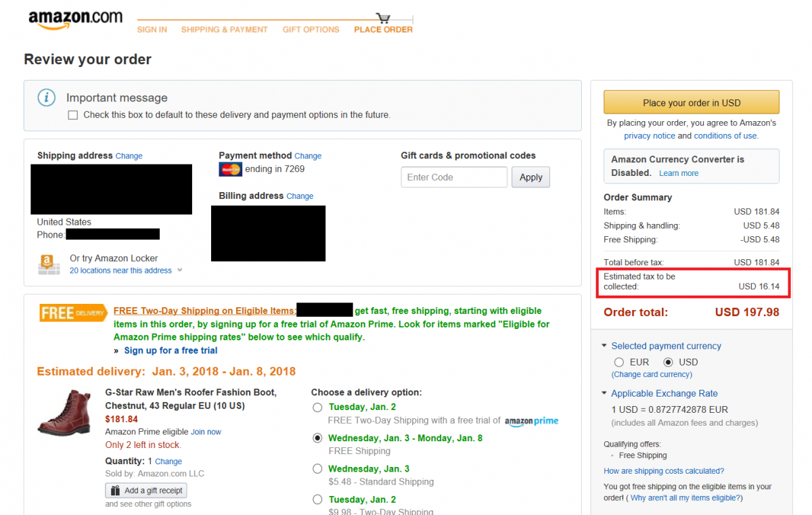Viewport: 812px width, 515px height.
Task: Click the MasterCard card icon
Action: tap(230, 169)
